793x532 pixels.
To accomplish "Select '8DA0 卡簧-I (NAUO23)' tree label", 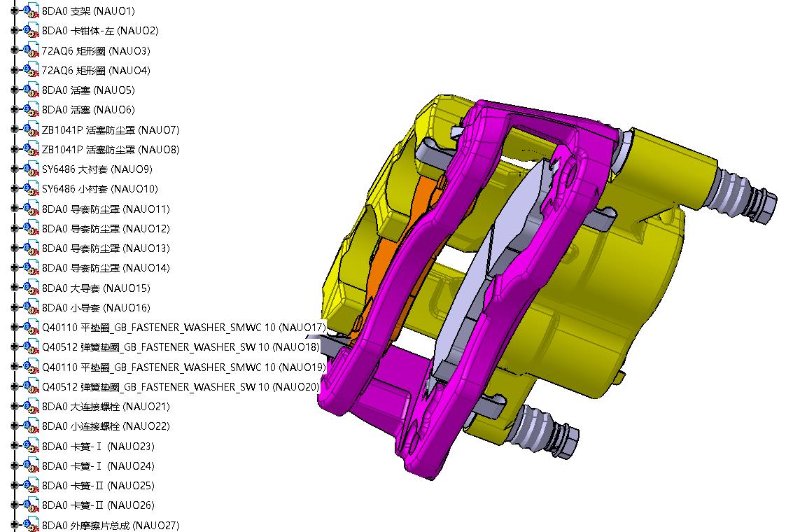I will [98, 447].
